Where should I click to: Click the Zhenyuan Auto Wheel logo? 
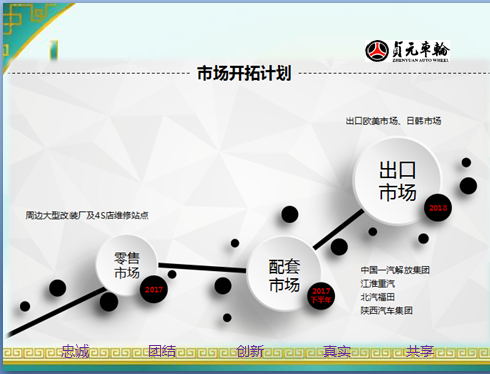tap(407, 51)
